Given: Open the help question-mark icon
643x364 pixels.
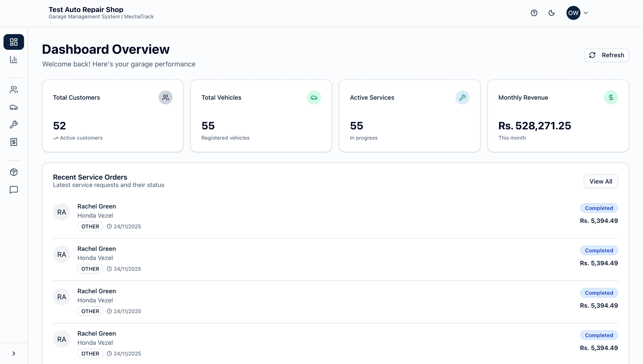Looking at the screenshot, I should (x=534, y=13).
